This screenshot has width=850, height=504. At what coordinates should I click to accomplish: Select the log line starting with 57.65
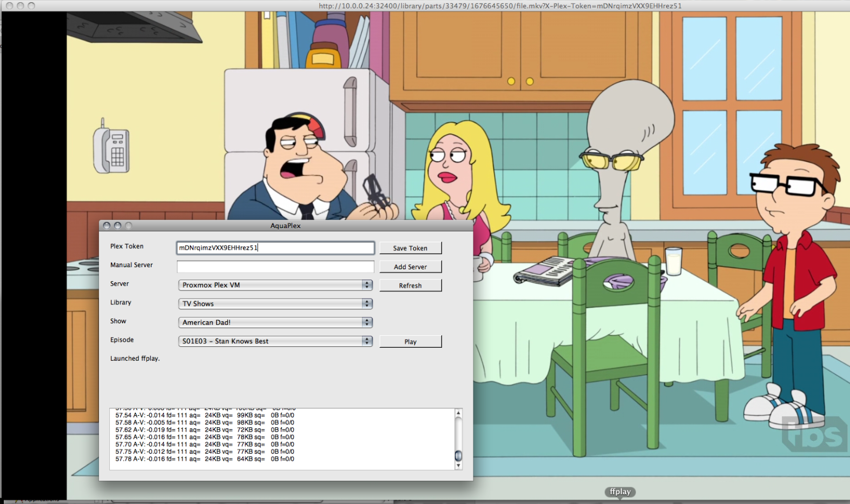pos(205,437)
